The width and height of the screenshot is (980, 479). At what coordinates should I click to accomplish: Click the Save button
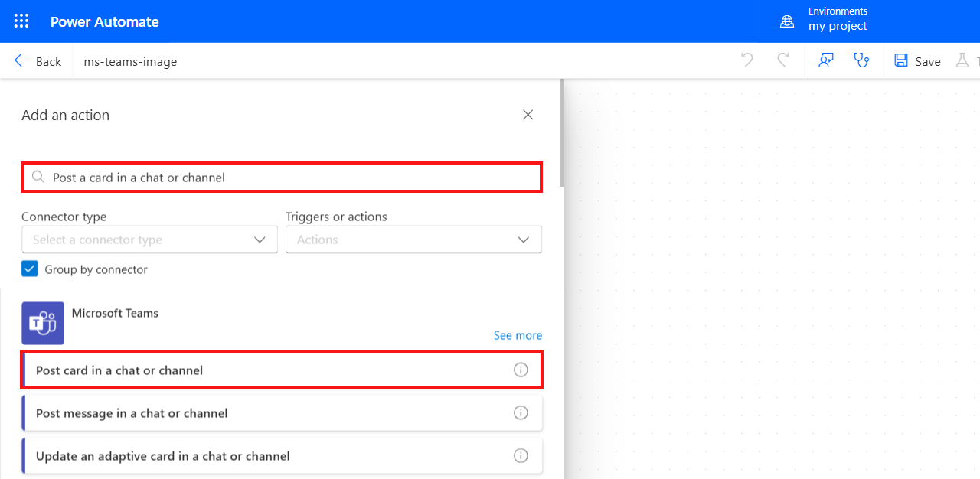[917, 60]
